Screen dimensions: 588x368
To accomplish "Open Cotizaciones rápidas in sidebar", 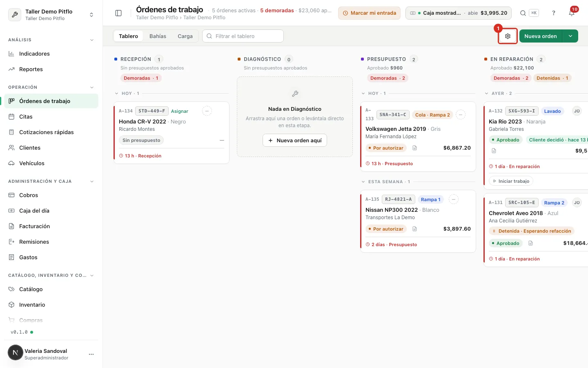I will 51,132.
